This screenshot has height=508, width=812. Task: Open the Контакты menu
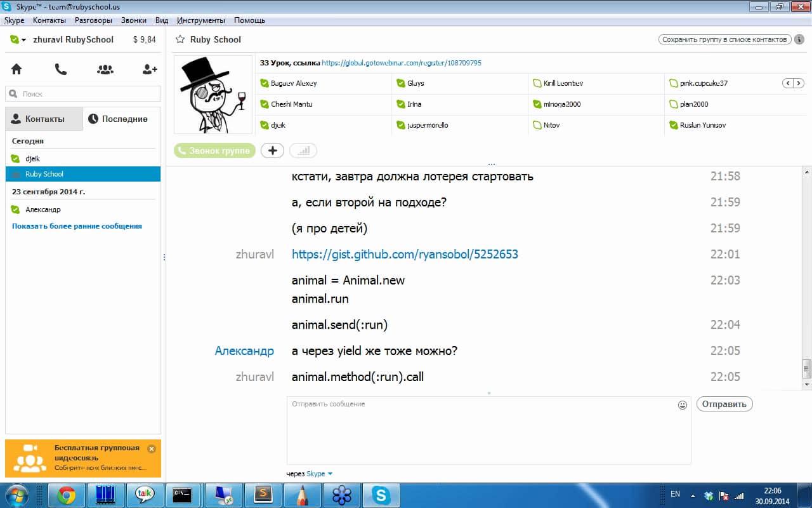[x=49, y=20]
